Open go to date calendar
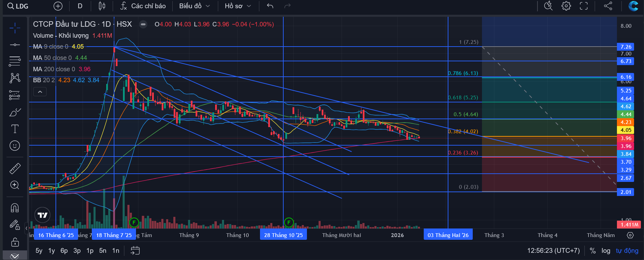 tap(135, 251)
